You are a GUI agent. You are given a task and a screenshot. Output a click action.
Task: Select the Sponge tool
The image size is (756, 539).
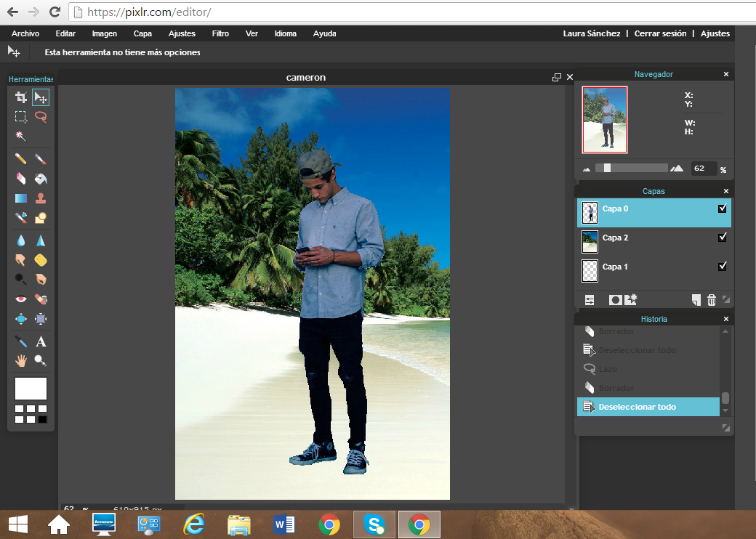click(41, 260)
